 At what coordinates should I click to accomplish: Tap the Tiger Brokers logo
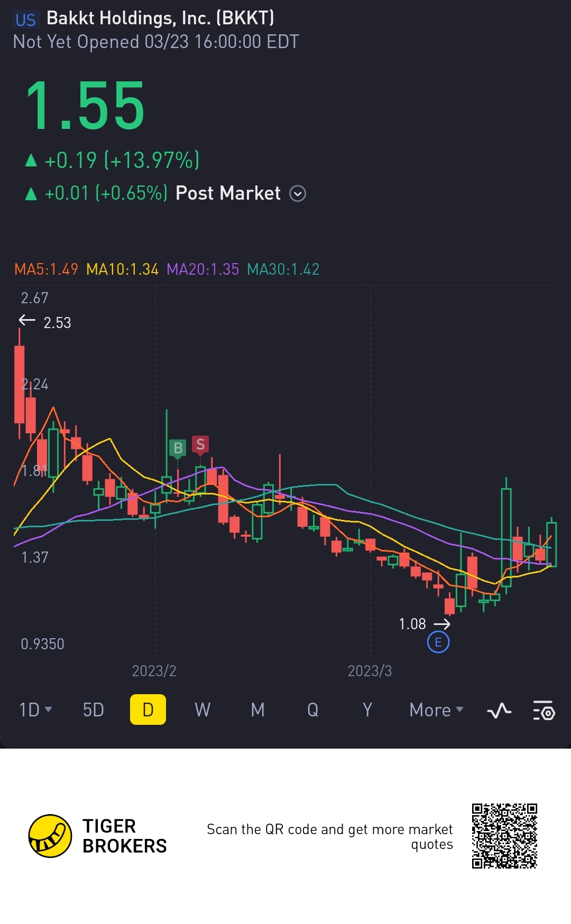coord(50,836)
